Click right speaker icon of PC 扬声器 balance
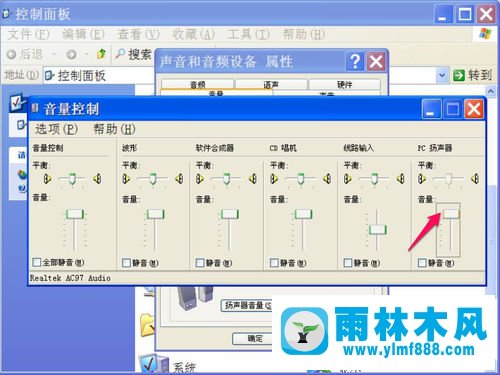 (475, 179)
